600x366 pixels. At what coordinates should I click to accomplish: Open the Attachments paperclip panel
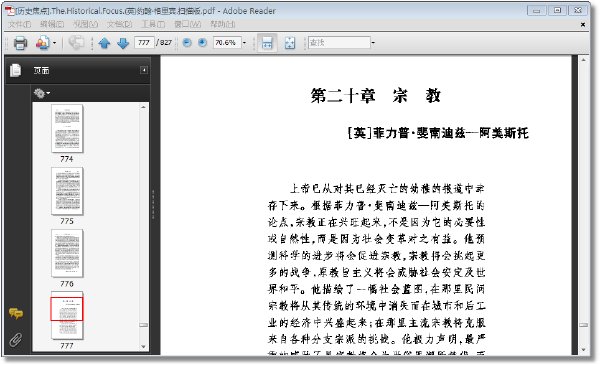coord(16,339)
